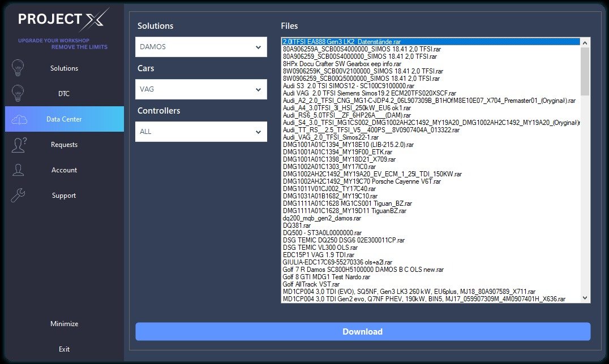Select DQ381.rar file
The width and height of the screenshot is (609, 364).
(431, 226)
